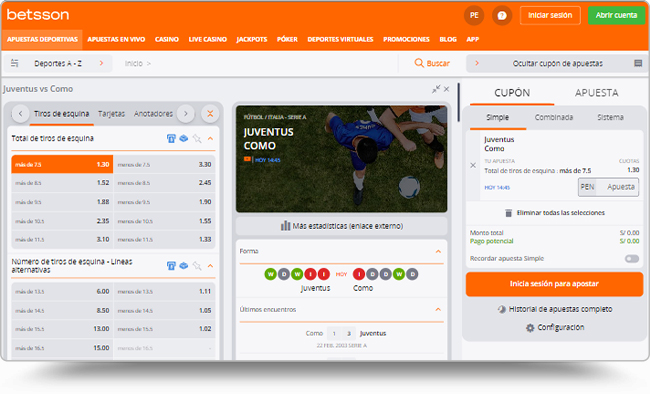Viewport: 650px width, 394px height.
Task: Select the menos de 11.5 odds 1.33
Action: tap(164, 240)
